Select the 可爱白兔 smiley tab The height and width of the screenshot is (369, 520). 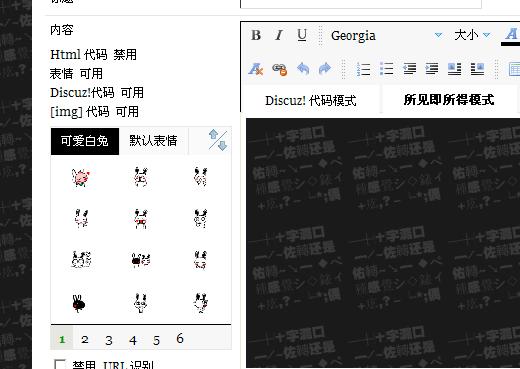[85, 141]
